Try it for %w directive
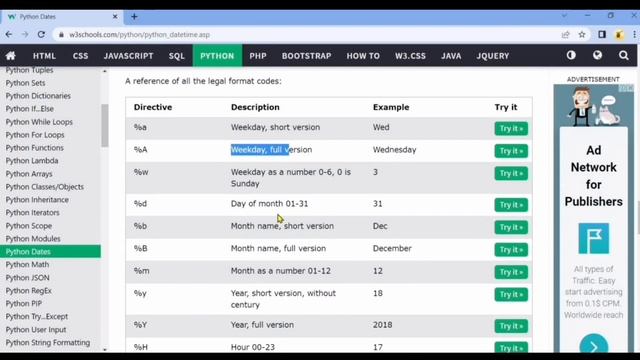The width and height of the screenshot is (640, 360). click(511, 173)
